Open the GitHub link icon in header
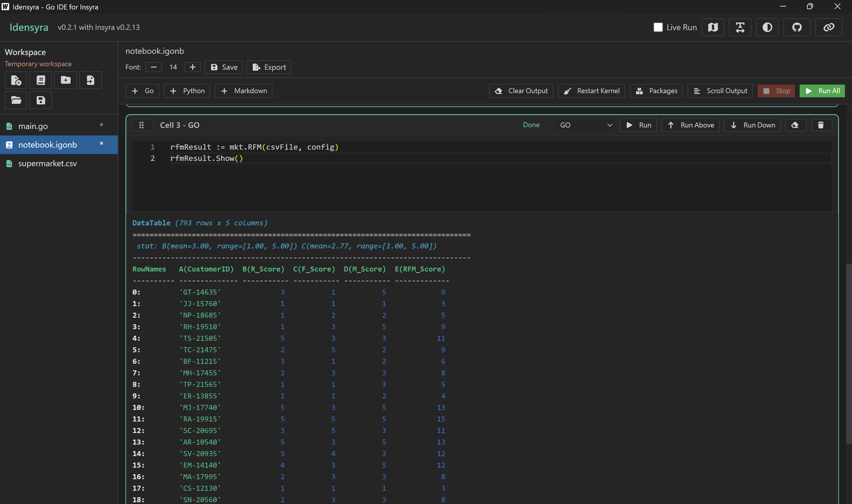 coord(797,27)
